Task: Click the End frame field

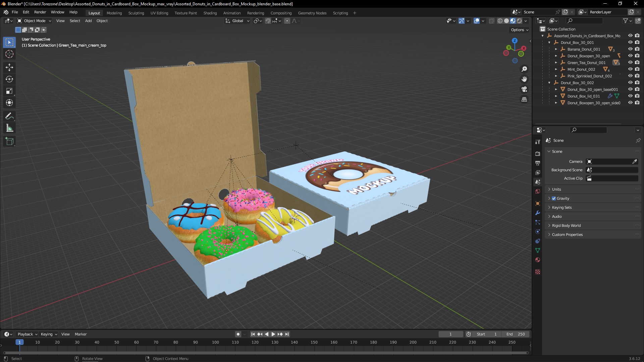Action: click(x=516, y=334)
